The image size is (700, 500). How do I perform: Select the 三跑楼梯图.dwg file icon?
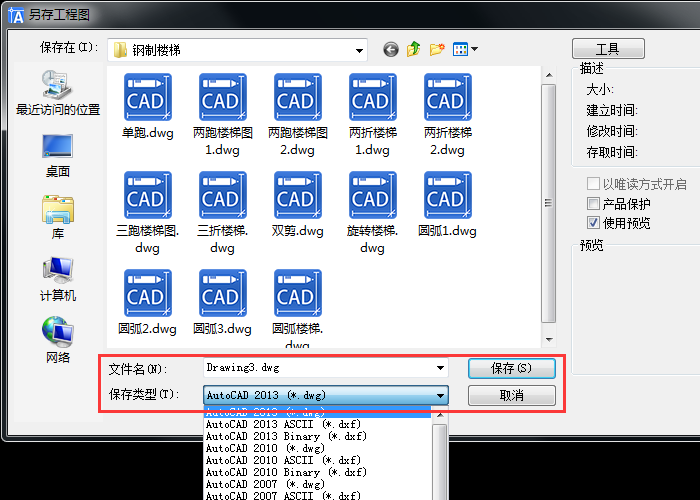148,195
